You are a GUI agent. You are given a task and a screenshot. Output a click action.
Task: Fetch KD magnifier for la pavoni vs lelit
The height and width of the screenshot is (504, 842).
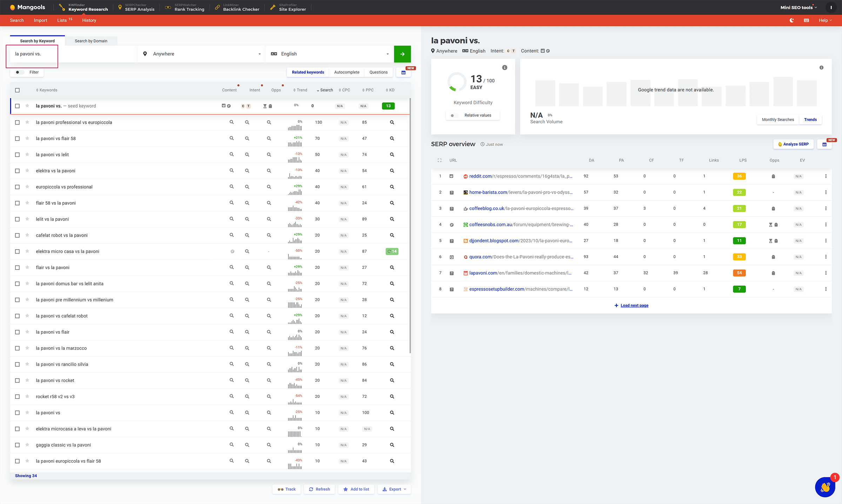tap(392, 155)
